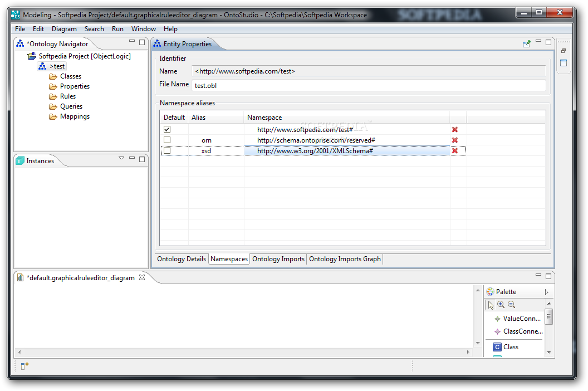Screen dimensions: 588x391
Task: Click the pin icon in Entity Properties
Action: pyautogui.click(x=527, y=43)
